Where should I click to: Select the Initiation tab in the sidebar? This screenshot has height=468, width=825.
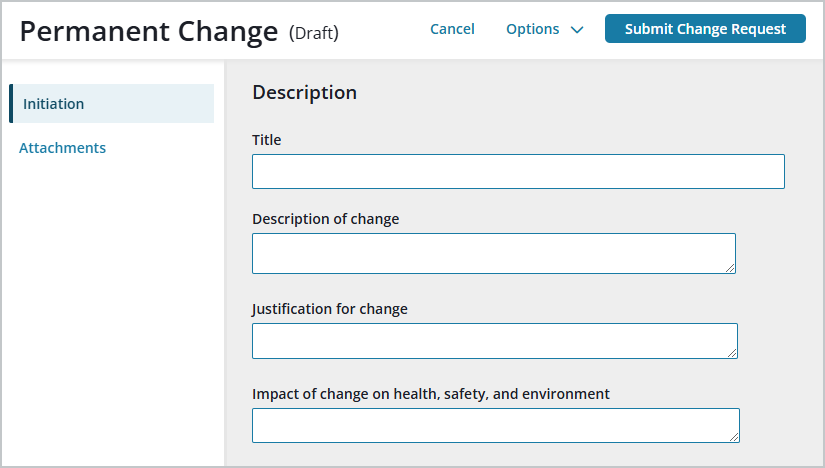coord(112,104)
